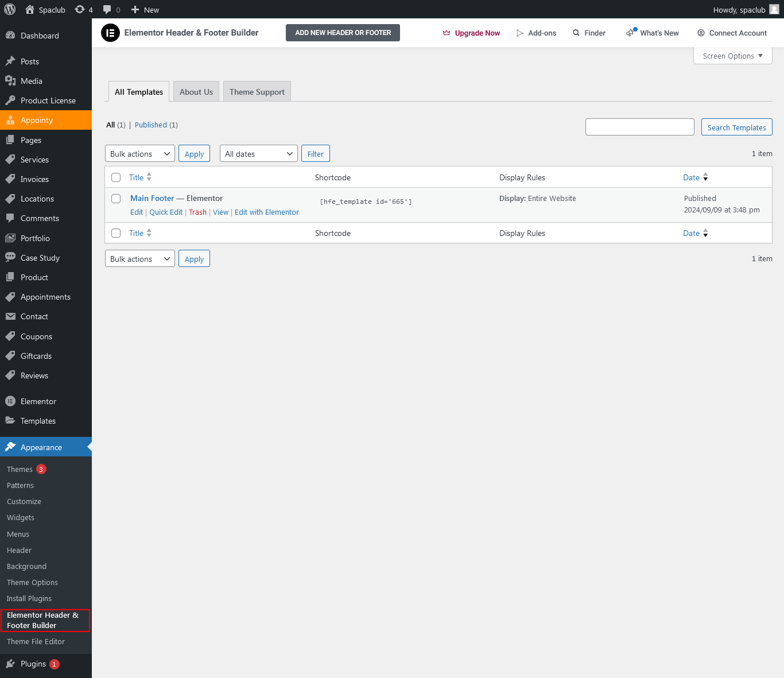
Task: Sort by Date in table header
Action: click(696, 177)
